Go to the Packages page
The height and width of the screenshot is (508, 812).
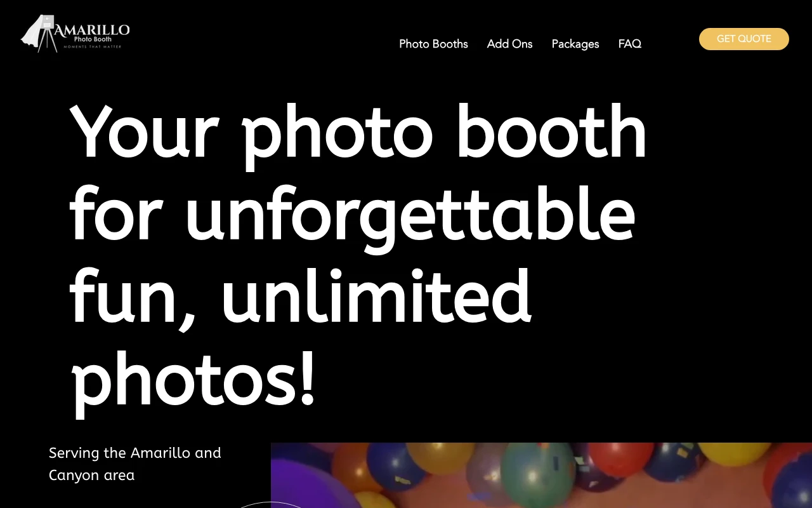[575, 44]
